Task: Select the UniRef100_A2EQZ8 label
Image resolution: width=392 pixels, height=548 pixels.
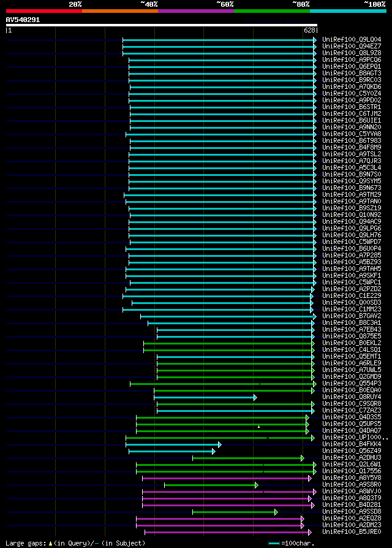Action: (352, 518)
